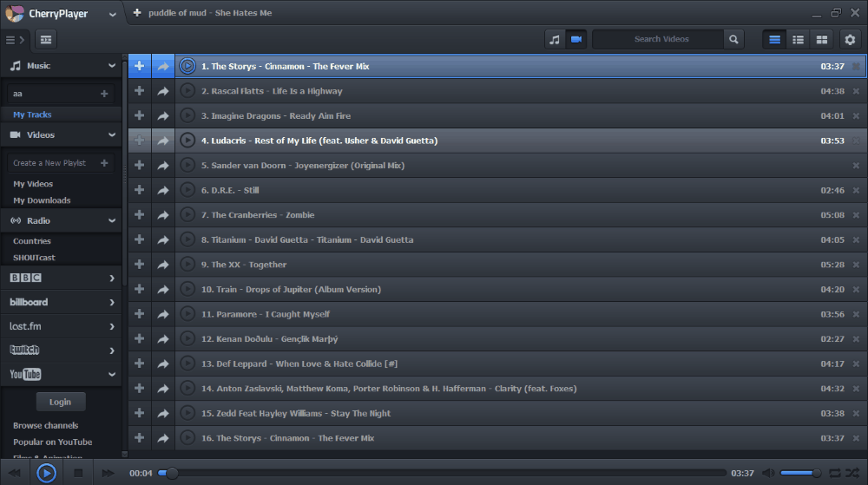Image resolution: width=868 pixels, height=485 pixels.
Task: Remove Titanium - David Guetta from list
Action: pos(856,240)
